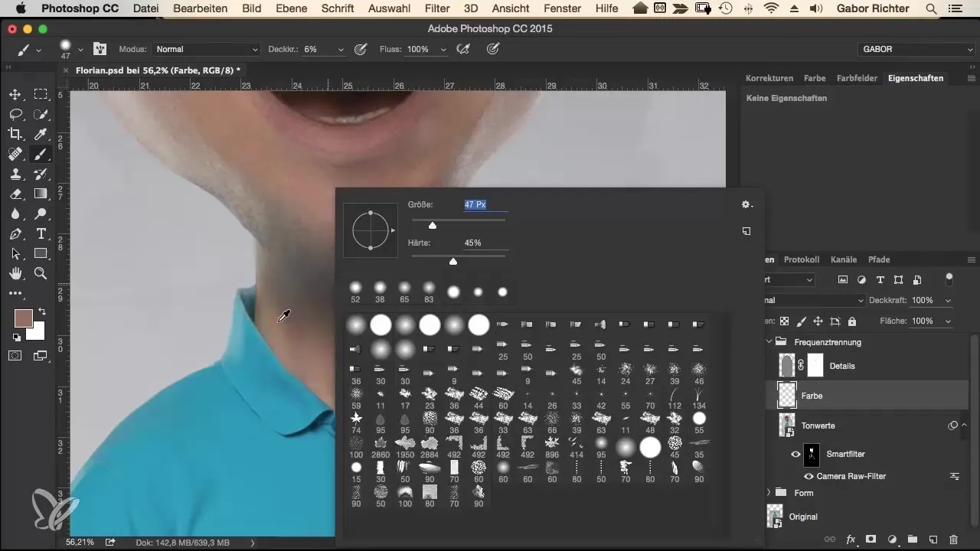
Task: Click the trash icon to delete the layer
Action: tap(953, 540)
